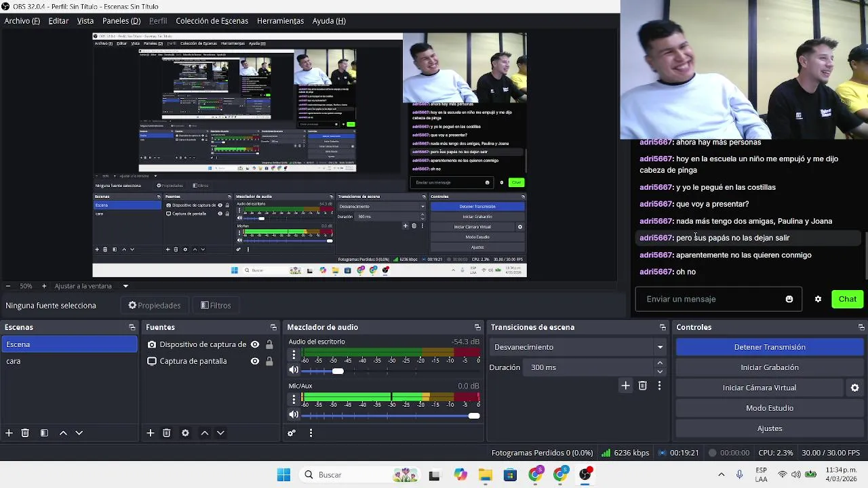Open advanced audio properties gears icon
Viewport: 868px width, 488px height.
click(292, 433)
